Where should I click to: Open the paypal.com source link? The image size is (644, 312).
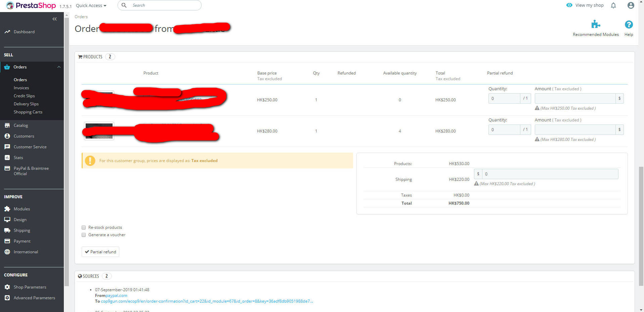[x=116, y=295]
